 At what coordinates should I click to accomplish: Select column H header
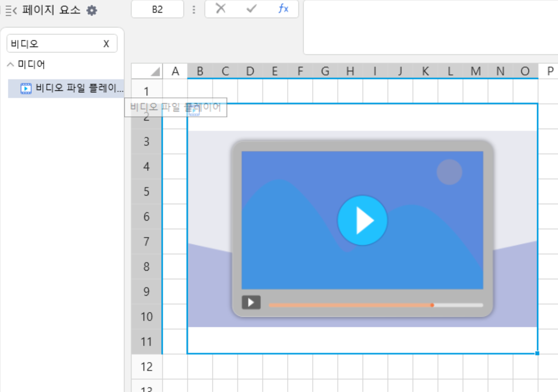click(350, 71)
